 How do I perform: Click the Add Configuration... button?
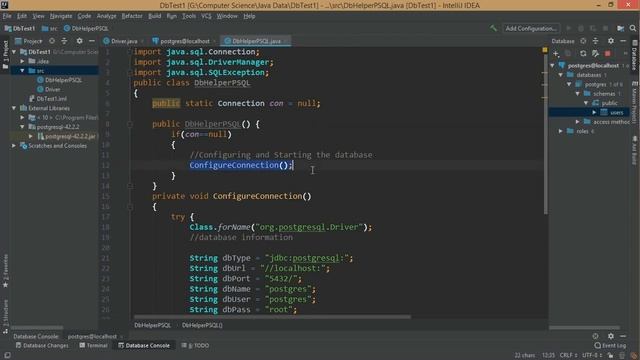tap(531, 28)
